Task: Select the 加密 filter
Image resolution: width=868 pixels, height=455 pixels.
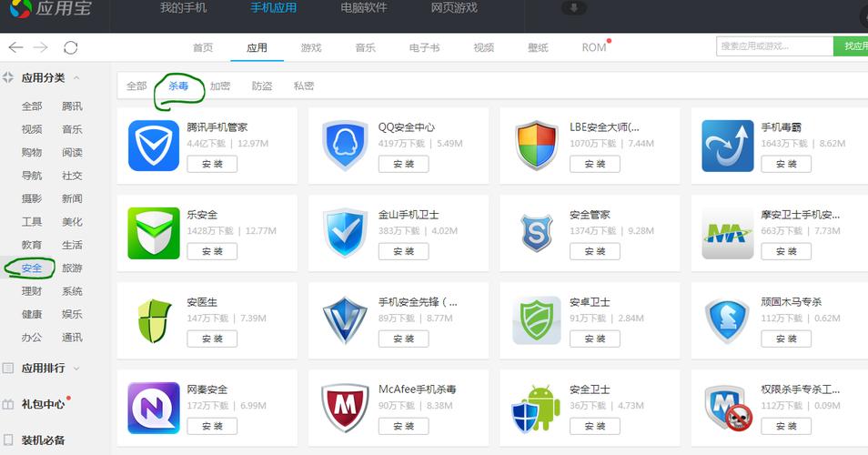Action: pyautogui.click(x=220, y=86)
